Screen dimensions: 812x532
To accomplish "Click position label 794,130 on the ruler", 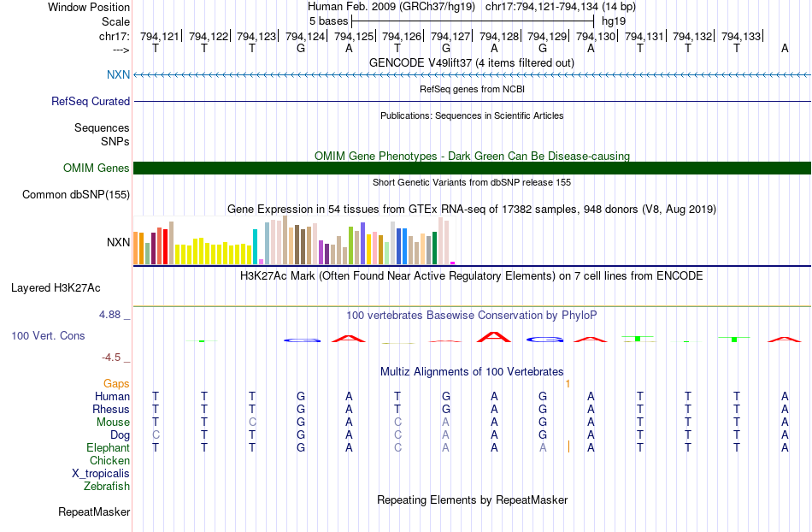I will click(x=596, y=36).
